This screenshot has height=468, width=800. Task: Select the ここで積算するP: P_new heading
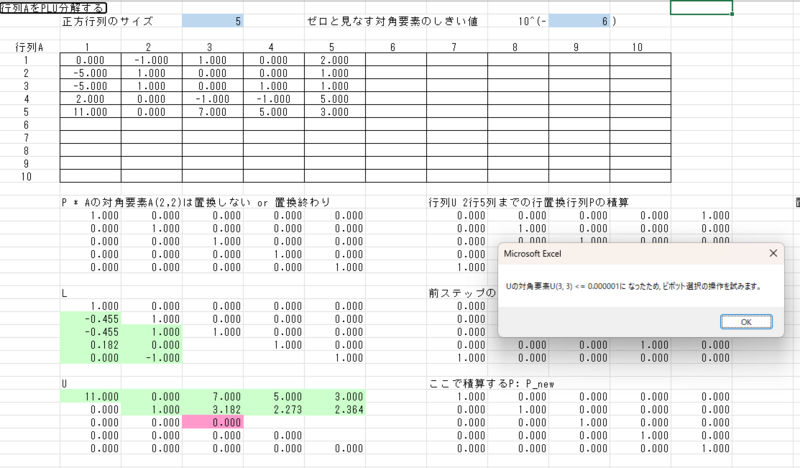coord(490,383)
